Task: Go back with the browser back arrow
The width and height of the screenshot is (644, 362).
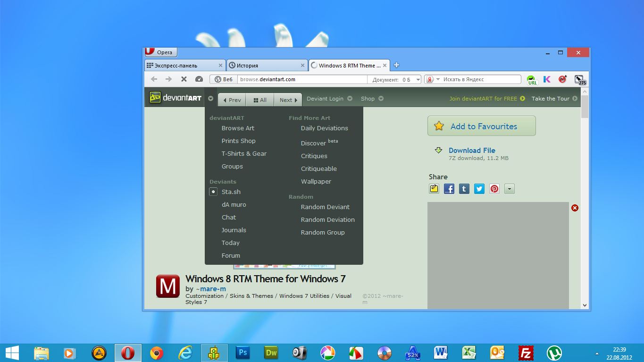Action: click(x=154, y=79)
